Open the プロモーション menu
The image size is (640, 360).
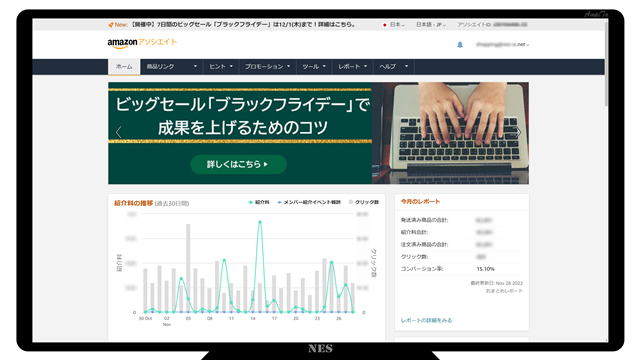click(x=267, y=67)
